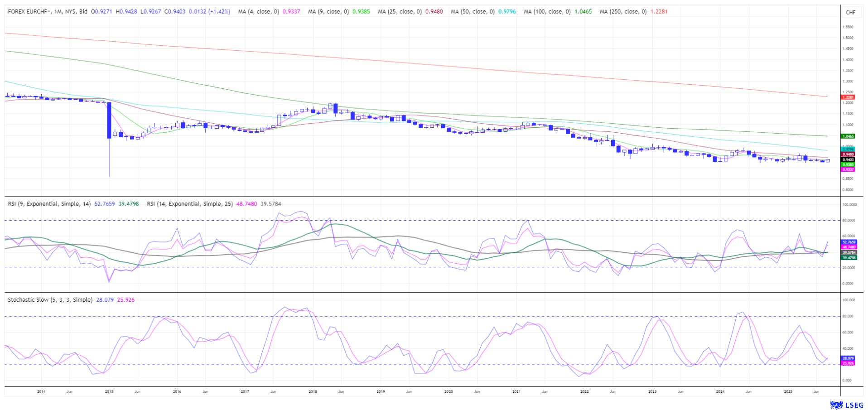Click the 2025 label on time axis
868x410 pixels.
click(x=788, y=391)
